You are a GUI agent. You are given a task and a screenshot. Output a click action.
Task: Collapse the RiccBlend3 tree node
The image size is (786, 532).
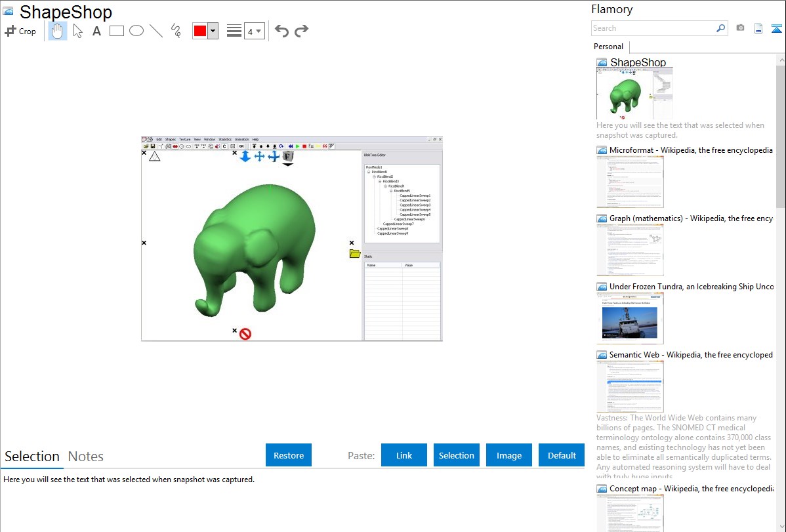click(x=380, y=182)
